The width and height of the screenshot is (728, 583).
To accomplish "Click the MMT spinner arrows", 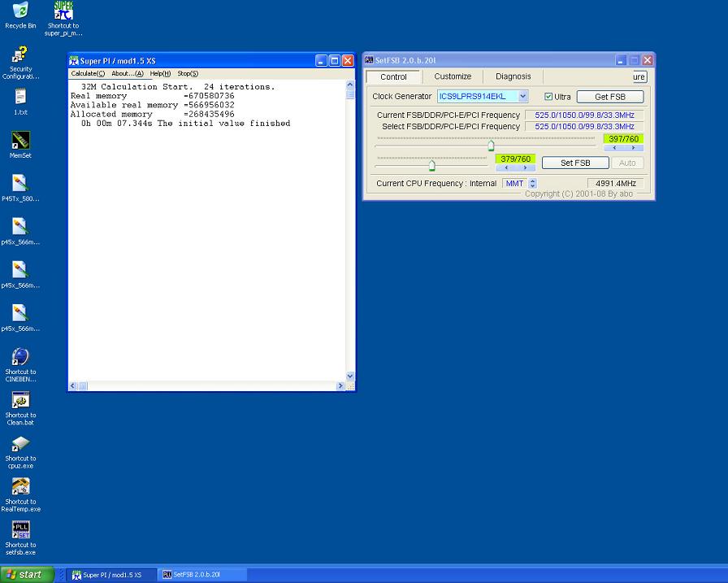I will tap(533, 184).
